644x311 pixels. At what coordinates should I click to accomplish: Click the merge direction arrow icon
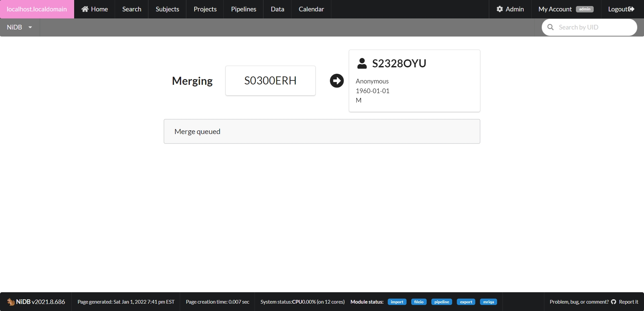click(337, 81)
